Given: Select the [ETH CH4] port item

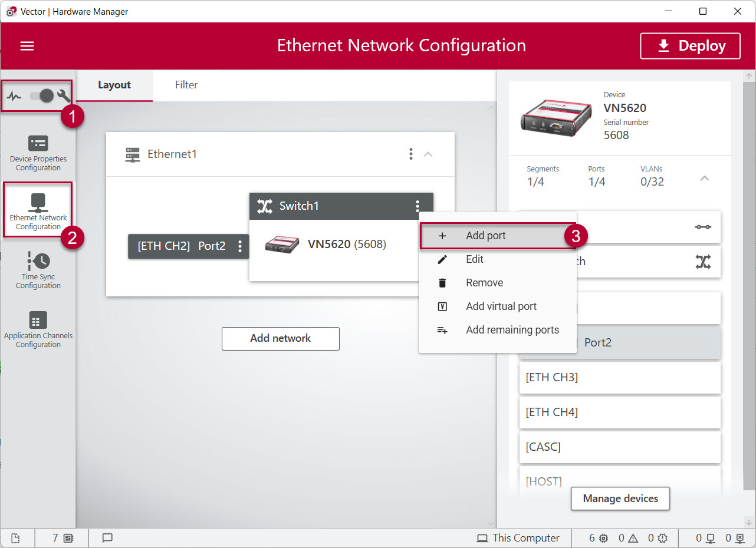Looking at the screenshot, I should 620,412.
